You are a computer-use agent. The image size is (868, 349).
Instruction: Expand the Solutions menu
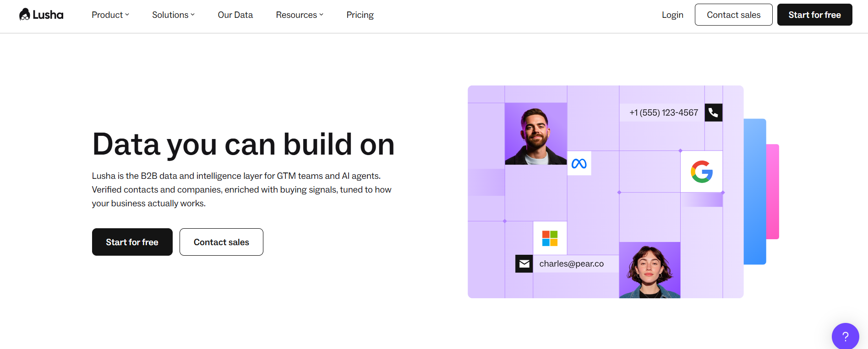(174, 15)
